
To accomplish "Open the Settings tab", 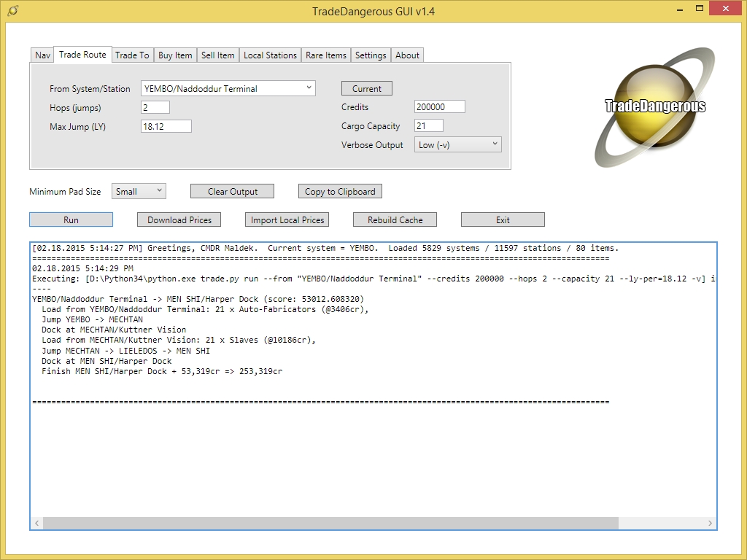I will click(371, 55).
